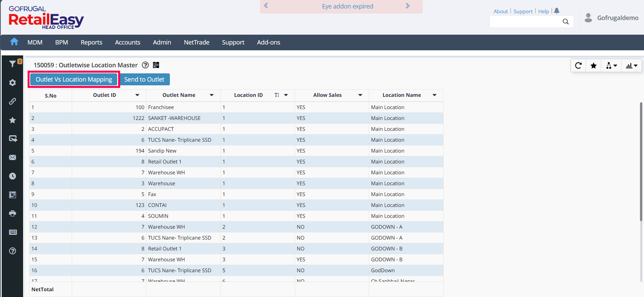Open the settings gear in left sidebar
Screen dimensions: 644x297
(x=13, y=83)
